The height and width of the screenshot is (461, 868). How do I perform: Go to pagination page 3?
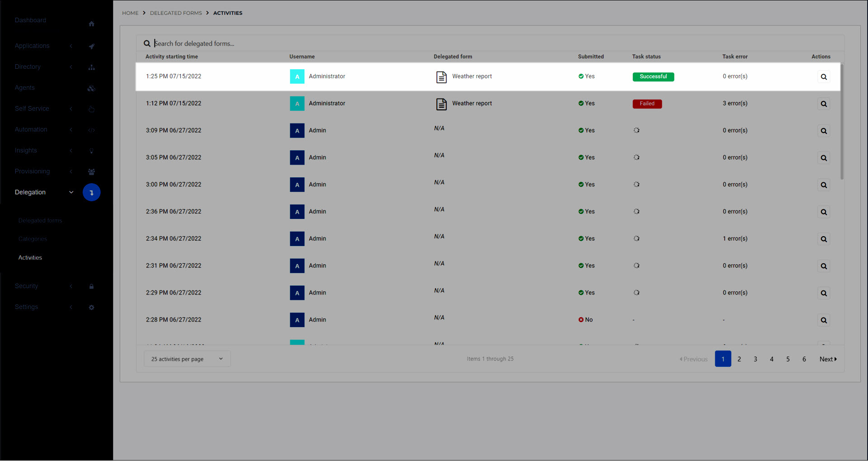pos(755,359)
